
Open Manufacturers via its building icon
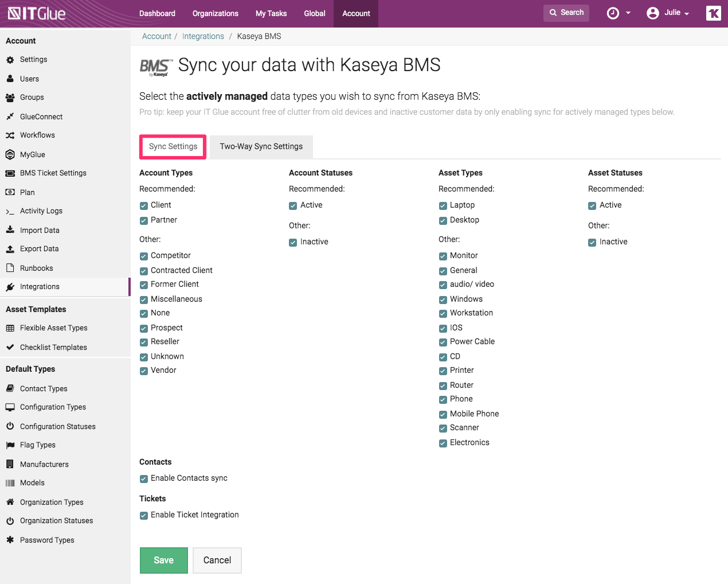10,464
